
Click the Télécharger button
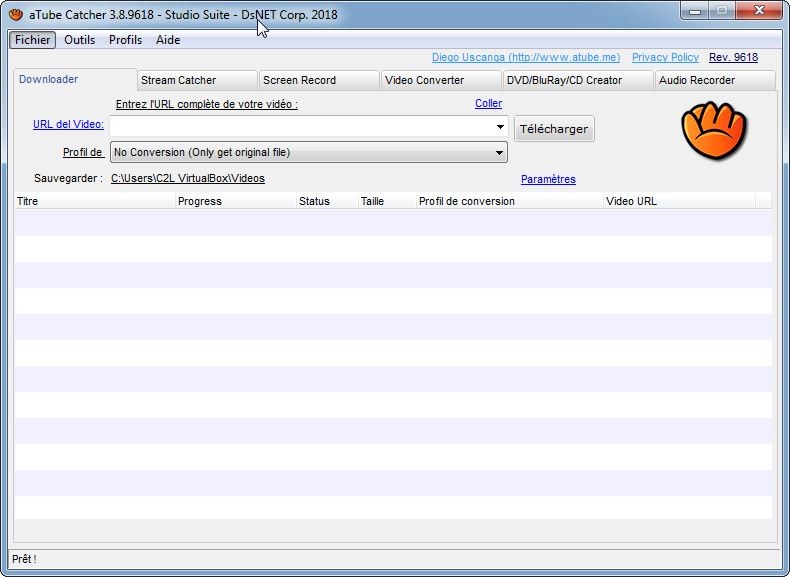pos(554,129)
